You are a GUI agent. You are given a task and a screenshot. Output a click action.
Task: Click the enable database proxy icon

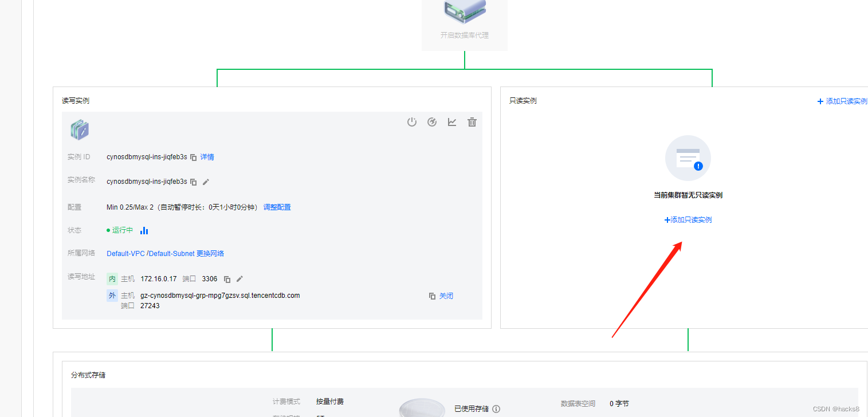point(465,12)
